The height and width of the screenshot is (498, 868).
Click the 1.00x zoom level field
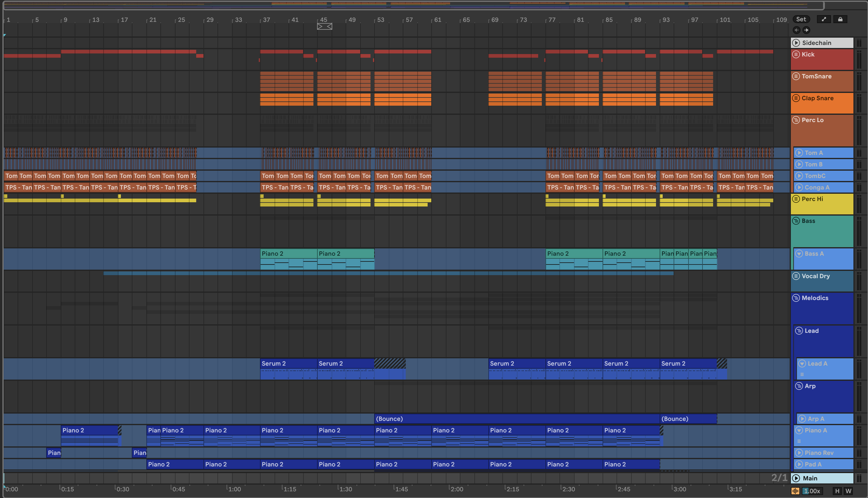pos(812,491)
